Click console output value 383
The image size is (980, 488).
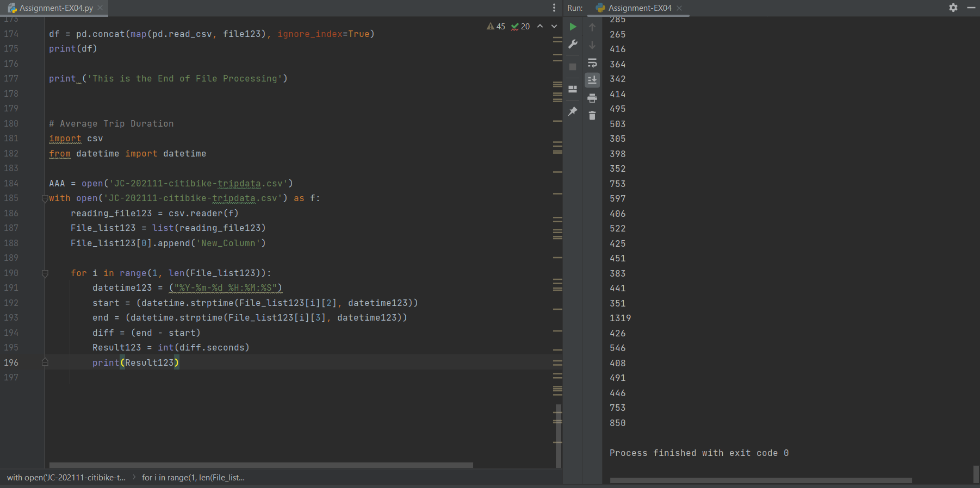click(x=618, y=274)
